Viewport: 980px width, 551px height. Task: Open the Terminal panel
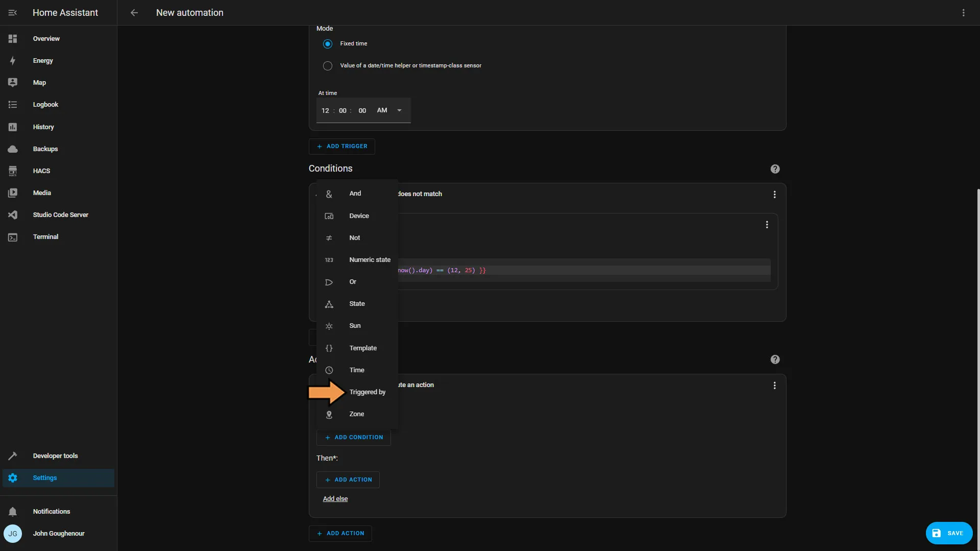click(58, 237)
